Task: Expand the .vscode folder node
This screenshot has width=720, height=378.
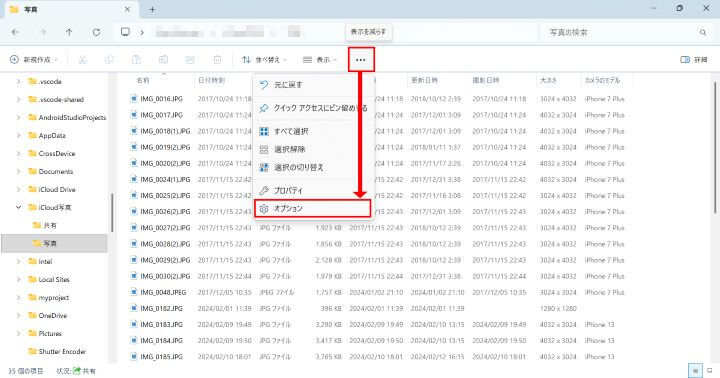Action: pos(18,81)
